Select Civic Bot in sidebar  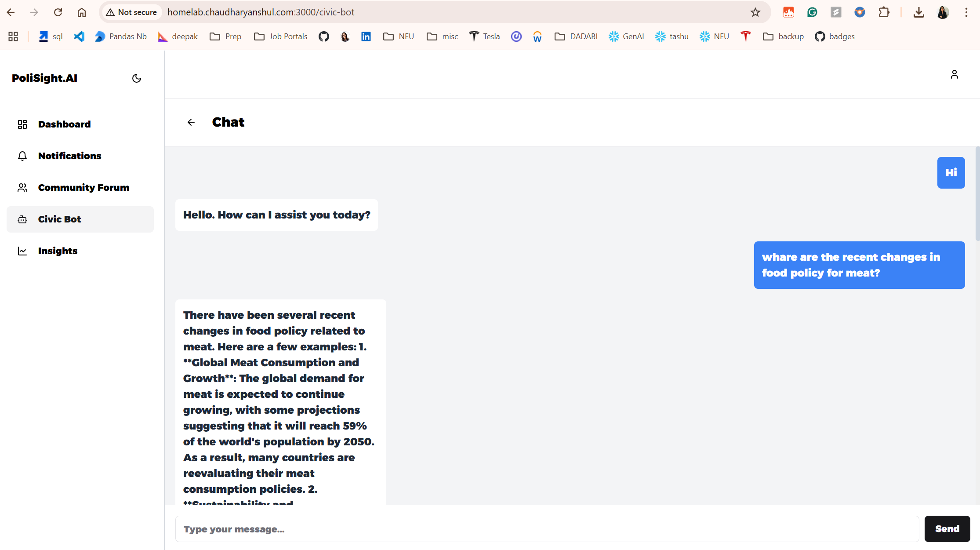(x=59, y=219)
